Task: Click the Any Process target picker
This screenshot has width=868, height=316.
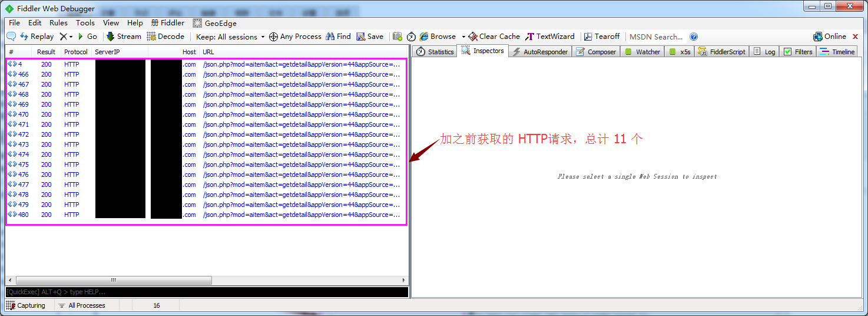Action: 295,37
